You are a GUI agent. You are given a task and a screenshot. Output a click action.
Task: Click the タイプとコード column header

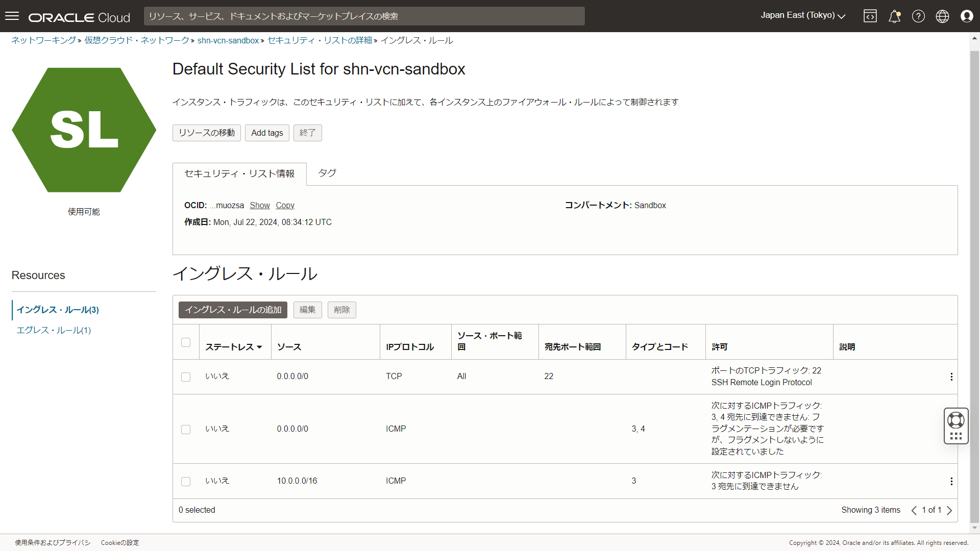point(660,347)
